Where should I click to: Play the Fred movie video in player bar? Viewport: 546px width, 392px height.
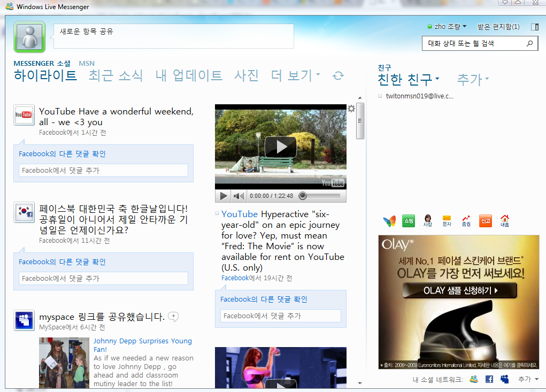point(223,196)
